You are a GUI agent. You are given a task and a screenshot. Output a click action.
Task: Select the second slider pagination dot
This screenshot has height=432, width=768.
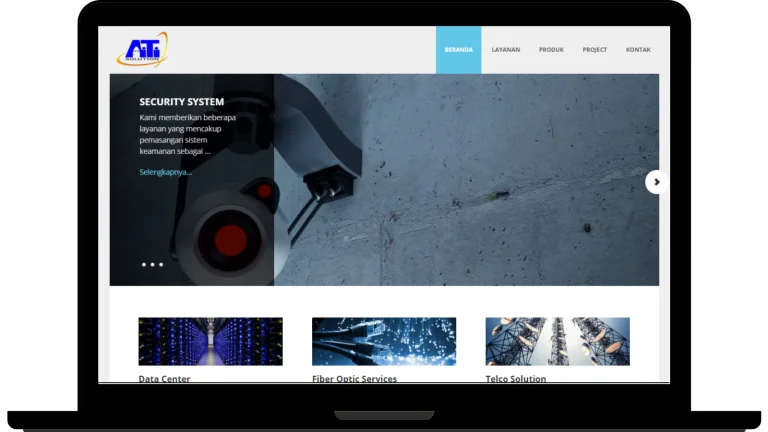tap(152, 265)
